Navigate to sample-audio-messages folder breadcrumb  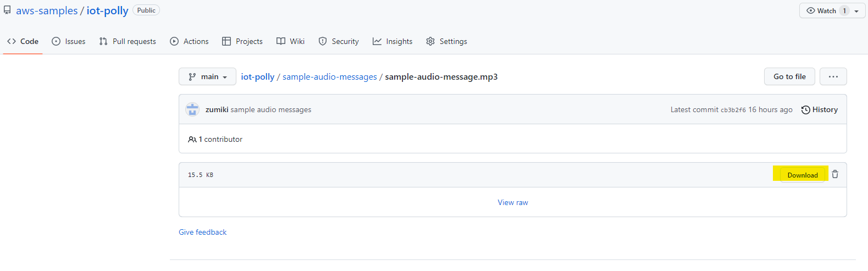pyautogui.click(x=329, y=76)
